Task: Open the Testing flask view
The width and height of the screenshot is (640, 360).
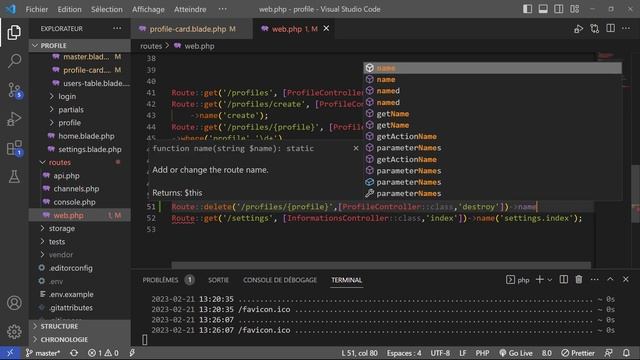Action: coord(14,177)
